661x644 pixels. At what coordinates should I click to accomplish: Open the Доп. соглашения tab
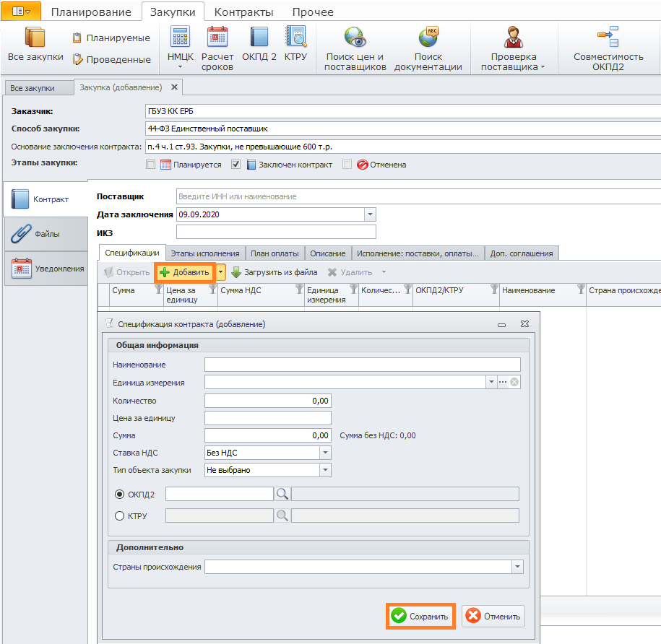(x=522, y=253)
